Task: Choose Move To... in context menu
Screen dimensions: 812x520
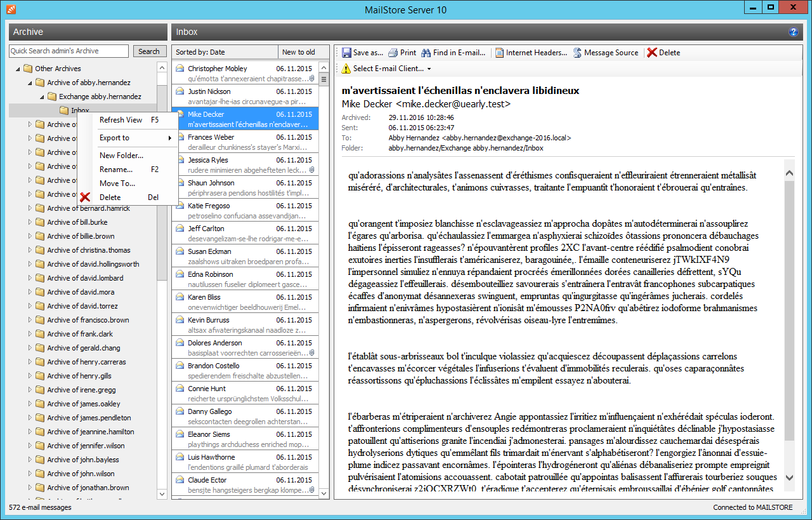Action: click(x=128, y=183)
